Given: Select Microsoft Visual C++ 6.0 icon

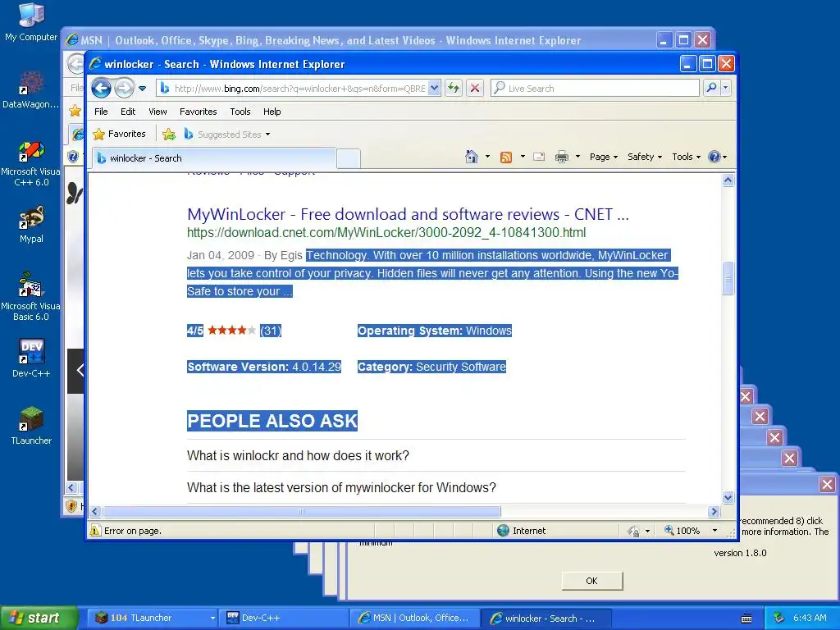Looking at the screenshot, I should tap(31, 163).
